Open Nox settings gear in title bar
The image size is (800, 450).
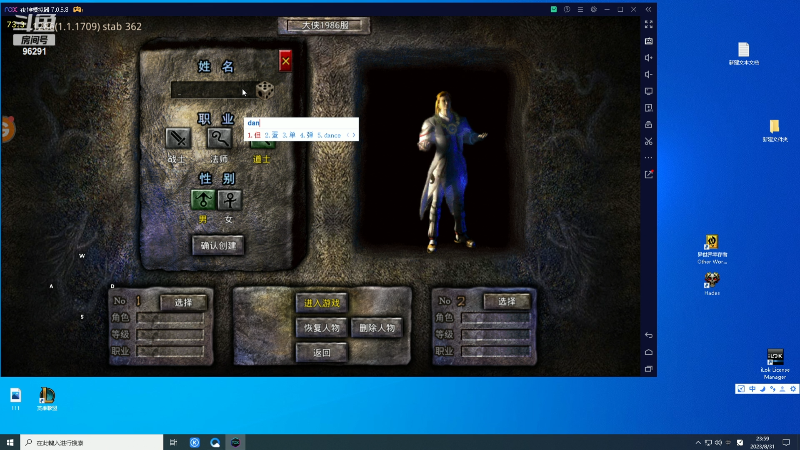(593, 9)
